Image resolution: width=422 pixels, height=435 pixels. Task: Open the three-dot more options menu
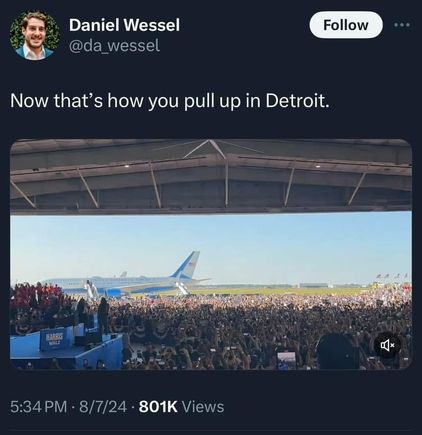[402, 25]
